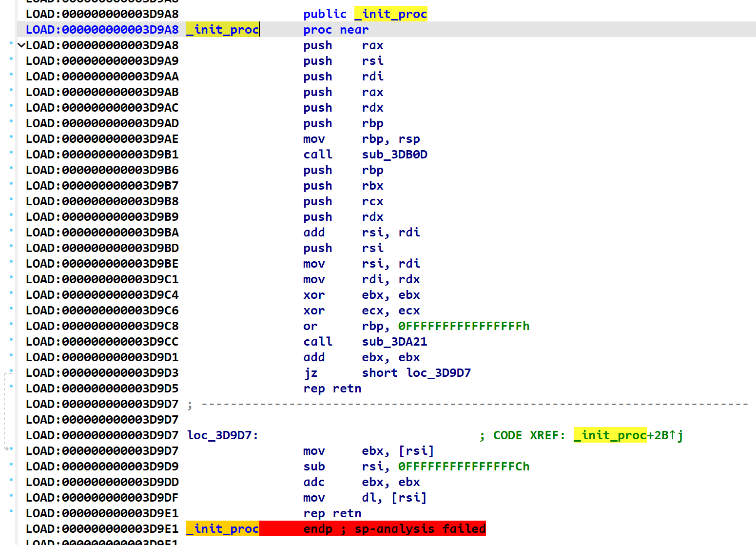
Task: Click address LOAD:000000000003D9D3
Action: 102,373
